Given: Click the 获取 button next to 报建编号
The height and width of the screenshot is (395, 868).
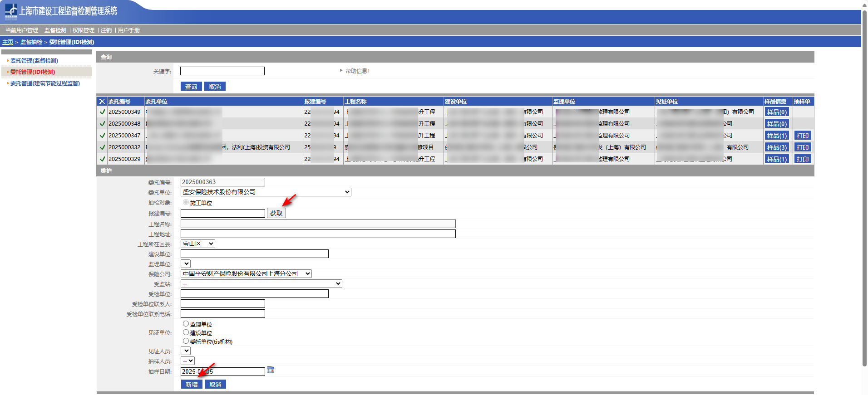Looking at the screenshot, I should click(276, 213).
